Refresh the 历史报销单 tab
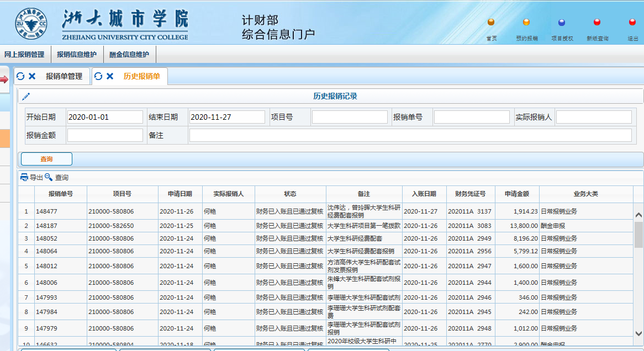The width and height of the screenshot is (644, 351). pos(98,76)
